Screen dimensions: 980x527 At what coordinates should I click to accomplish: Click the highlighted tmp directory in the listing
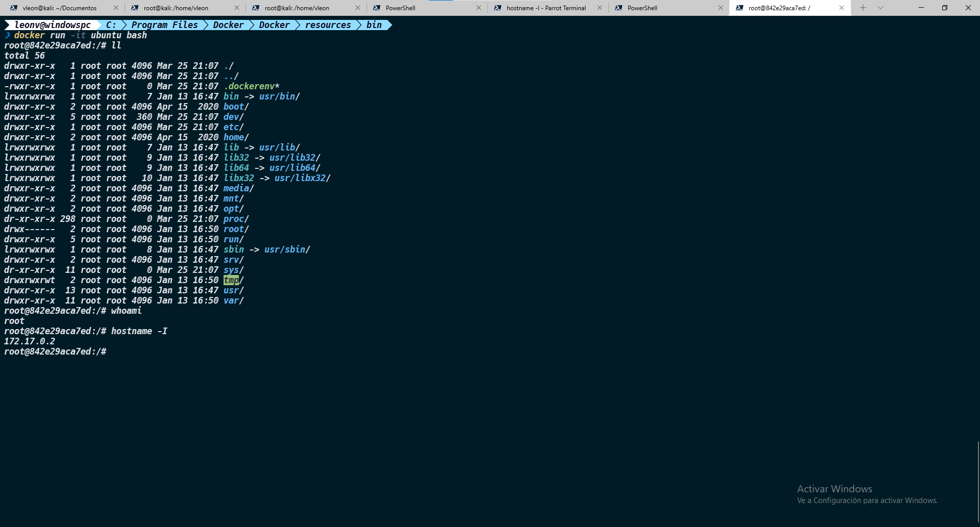pyautogui.click(x=231, y=280)
